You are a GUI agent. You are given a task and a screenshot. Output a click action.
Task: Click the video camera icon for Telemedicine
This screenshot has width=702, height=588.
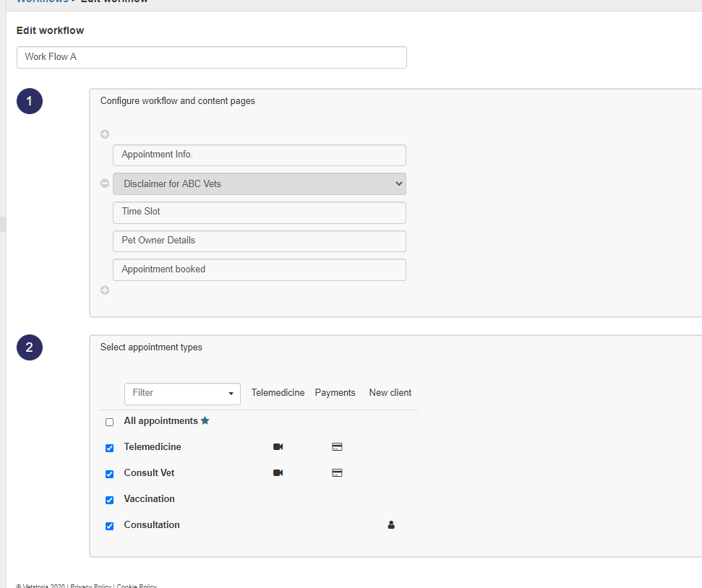coord(278,446)
